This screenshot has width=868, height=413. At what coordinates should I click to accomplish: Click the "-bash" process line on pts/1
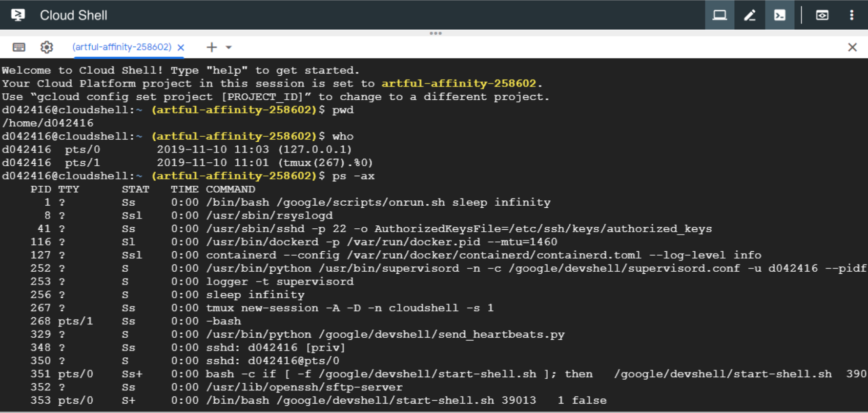[136, 321]
